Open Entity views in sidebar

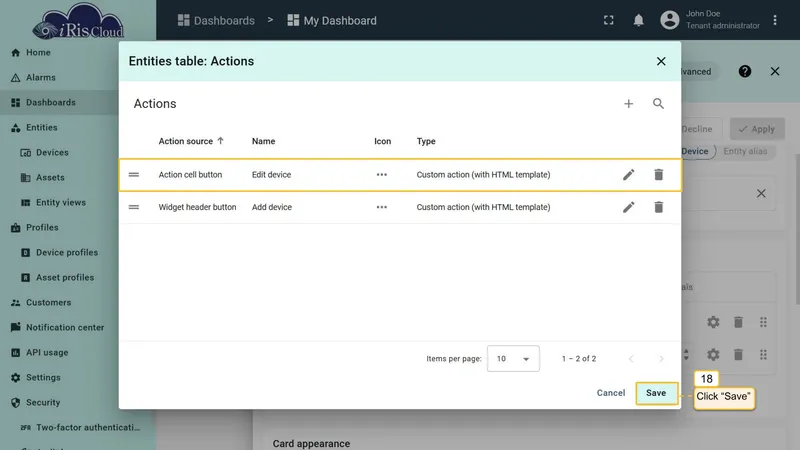click(x=59, y=203)
